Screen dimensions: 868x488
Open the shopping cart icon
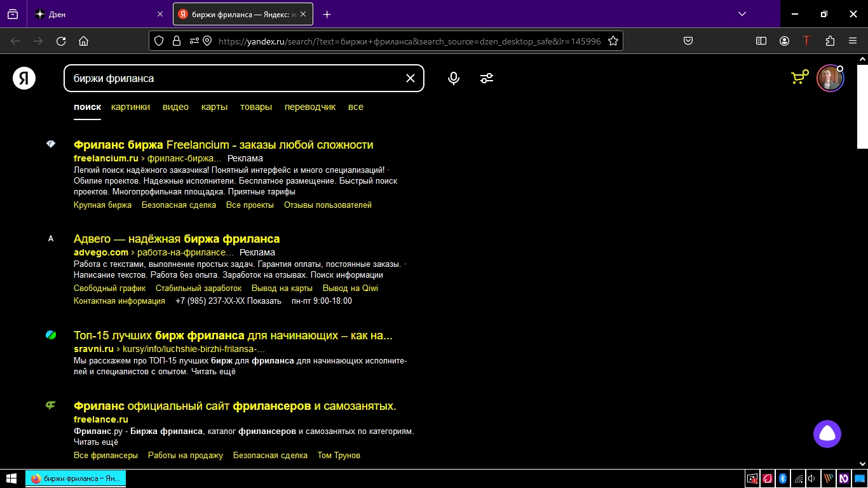click(799, 78)
